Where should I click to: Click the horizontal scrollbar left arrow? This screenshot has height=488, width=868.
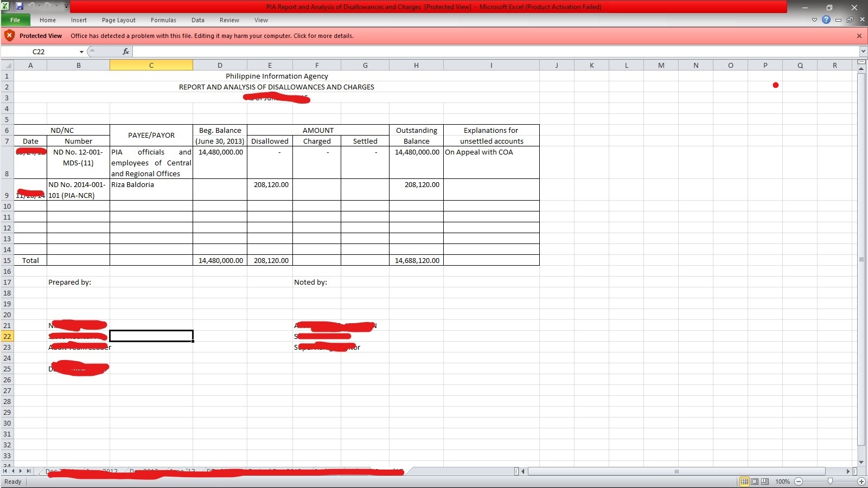524,471
